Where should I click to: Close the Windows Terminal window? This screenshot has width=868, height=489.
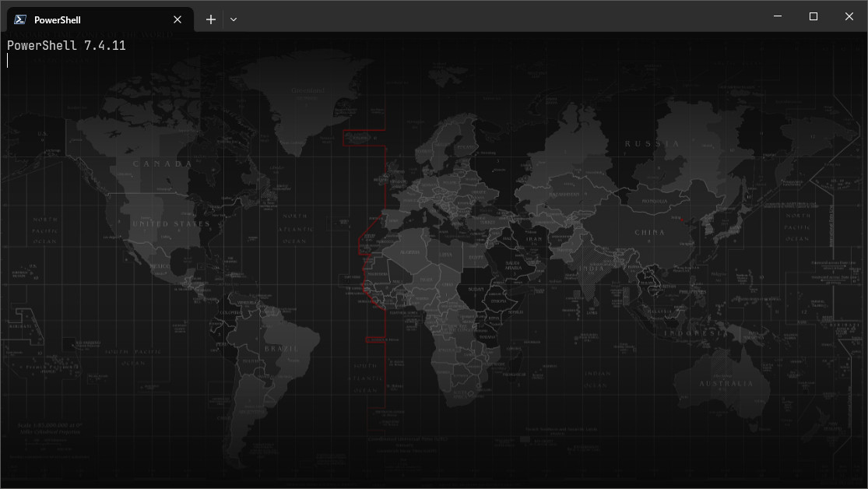click(849, 16)
